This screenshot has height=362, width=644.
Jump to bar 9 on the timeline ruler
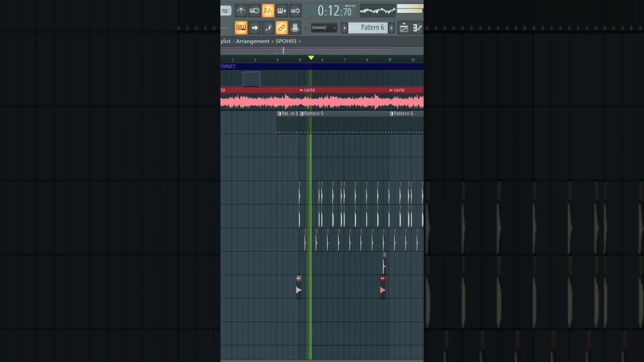pyautogui.click(x=389, y=60)
